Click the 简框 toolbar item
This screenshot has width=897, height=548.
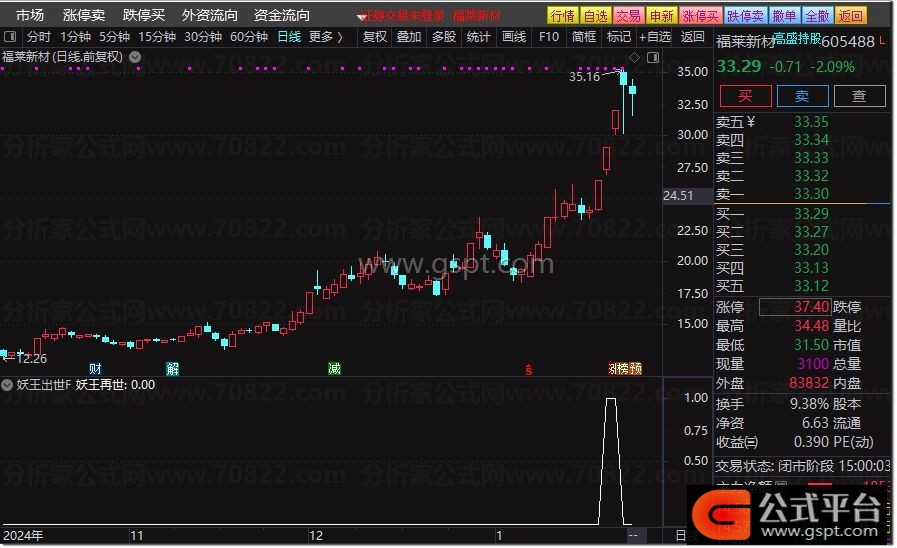coord(584,37)
